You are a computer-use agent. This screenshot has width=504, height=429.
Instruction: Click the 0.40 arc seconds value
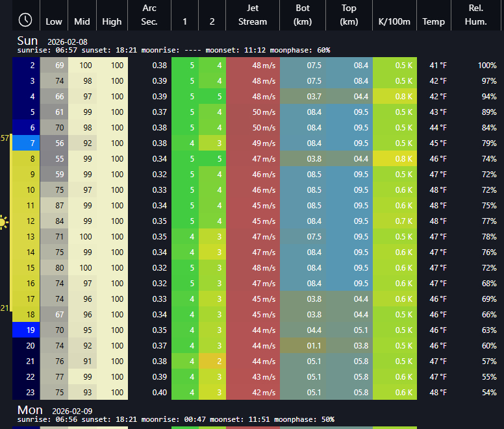pos(159,392)
